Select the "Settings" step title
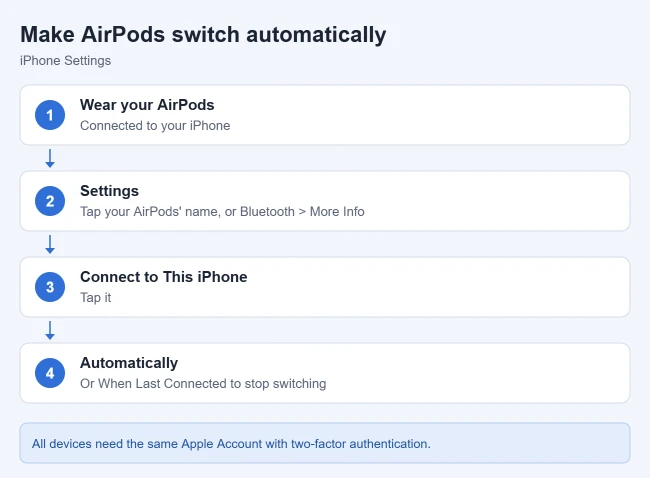 click(x=109, y=191)
